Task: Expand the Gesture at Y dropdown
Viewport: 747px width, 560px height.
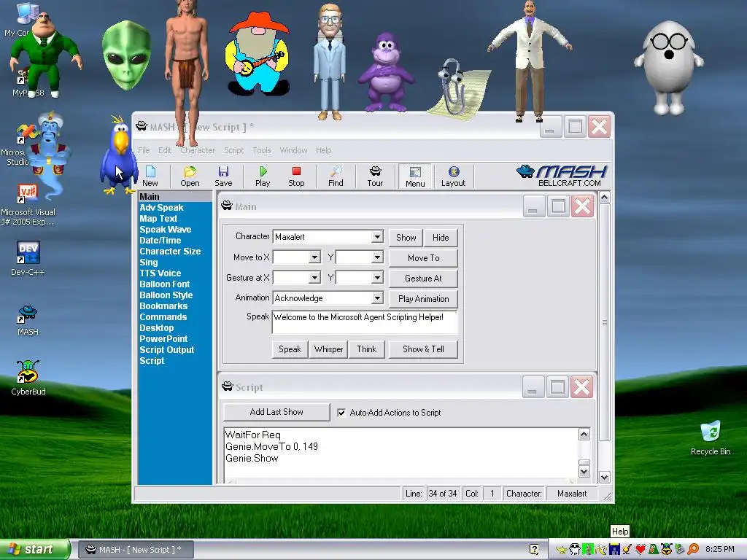Action: pos(377,278)
